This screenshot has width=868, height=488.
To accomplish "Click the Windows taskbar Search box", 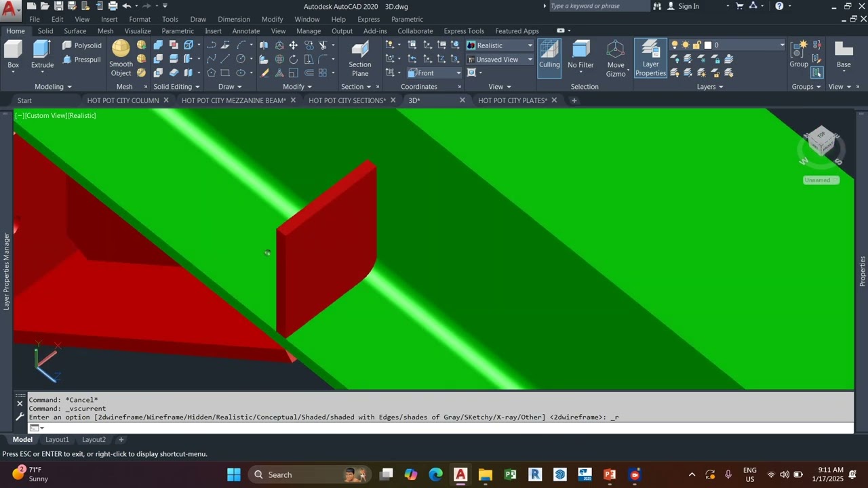I will [309, 474].
